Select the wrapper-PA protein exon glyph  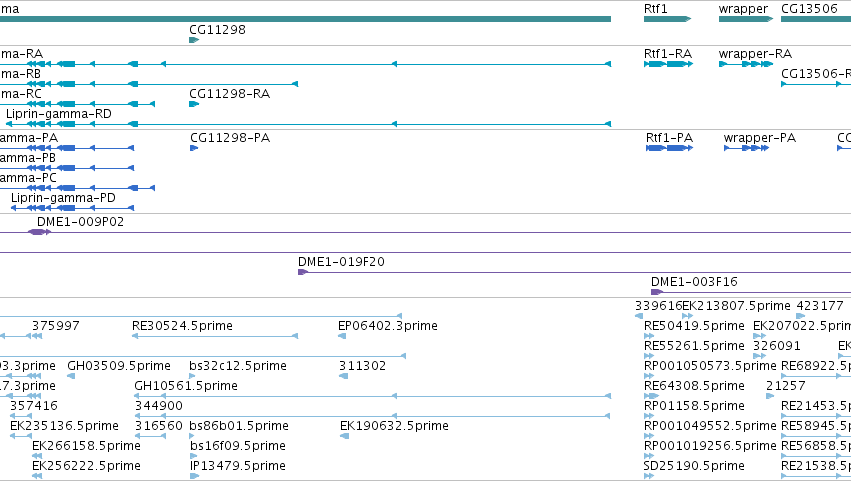(x=746, y=148)
